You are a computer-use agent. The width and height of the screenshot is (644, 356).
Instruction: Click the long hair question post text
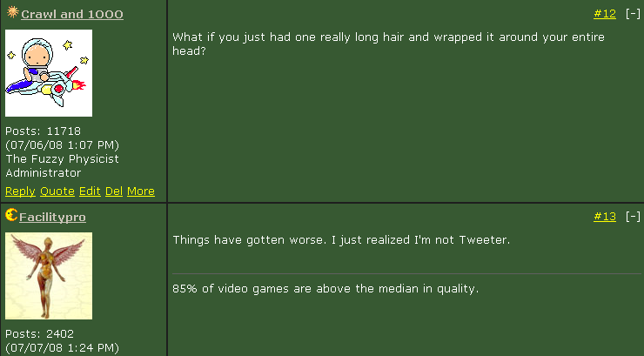[x=388, y=44]
